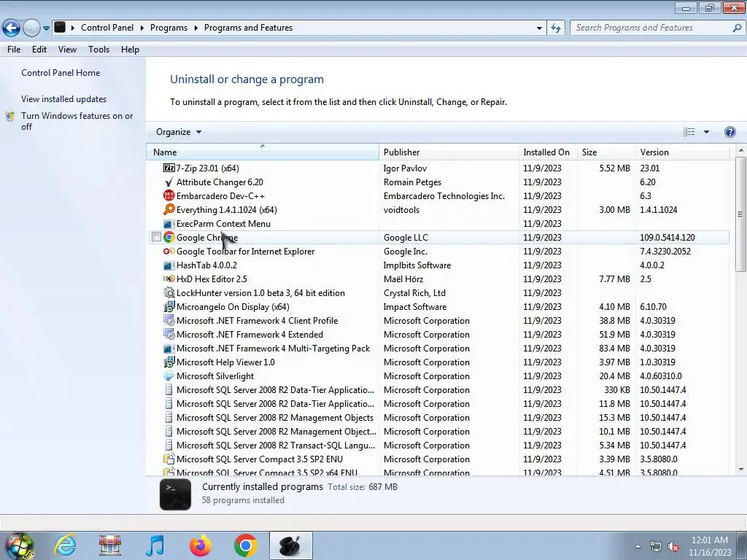Viewport: 747px width, 560px height.
Task: Click the Embarcadero Dev-C++ icon
Action: tap(169, 195)
